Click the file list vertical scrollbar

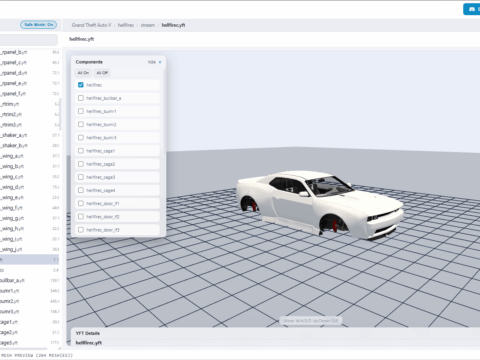pos(60,114)
